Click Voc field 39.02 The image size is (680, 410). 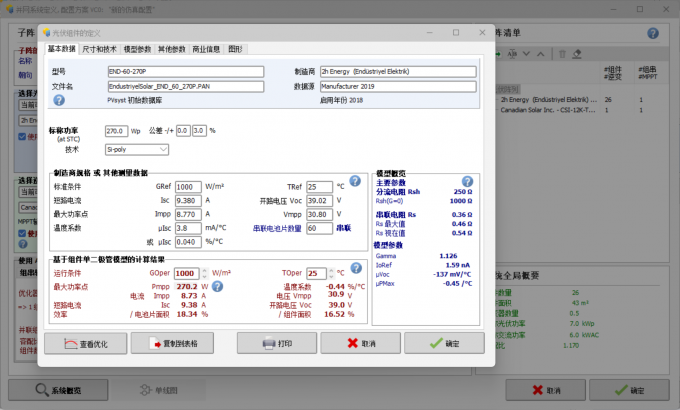coord(319,200)
